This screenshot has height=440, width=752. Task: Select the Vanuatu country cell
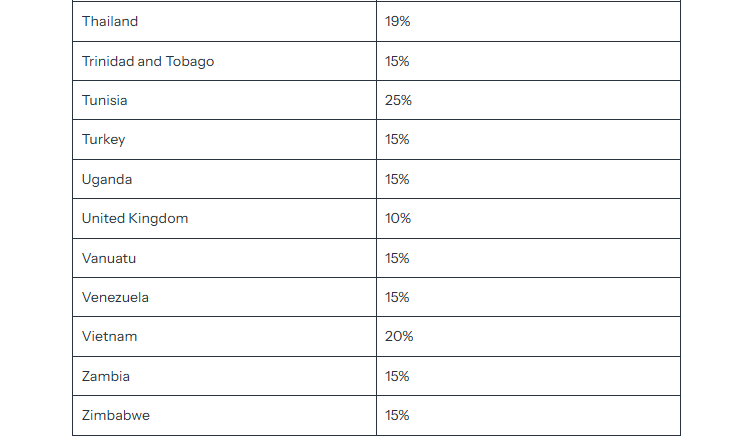224,258
